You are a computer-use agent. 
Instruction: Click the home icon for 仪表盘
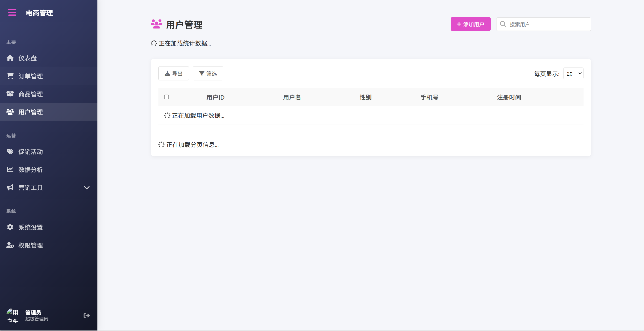(10, 58)
